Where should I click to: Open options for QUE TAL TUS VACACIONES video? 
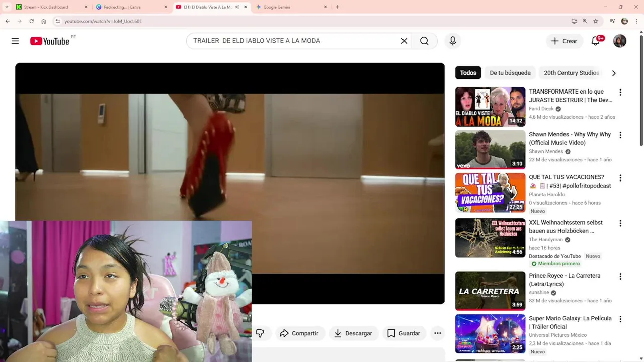pyautogui.click(x=620, y=178)
